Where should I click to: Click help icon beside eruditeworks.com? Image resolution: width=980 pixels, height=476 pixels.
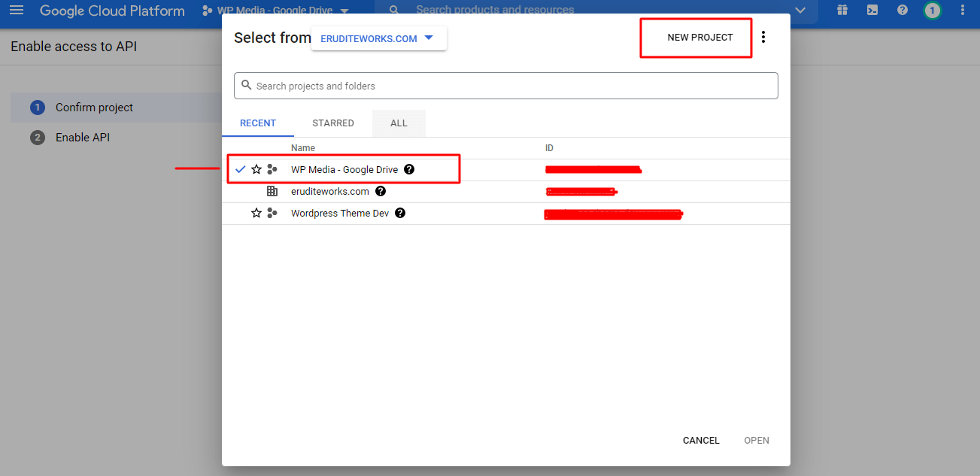(381, 191)
